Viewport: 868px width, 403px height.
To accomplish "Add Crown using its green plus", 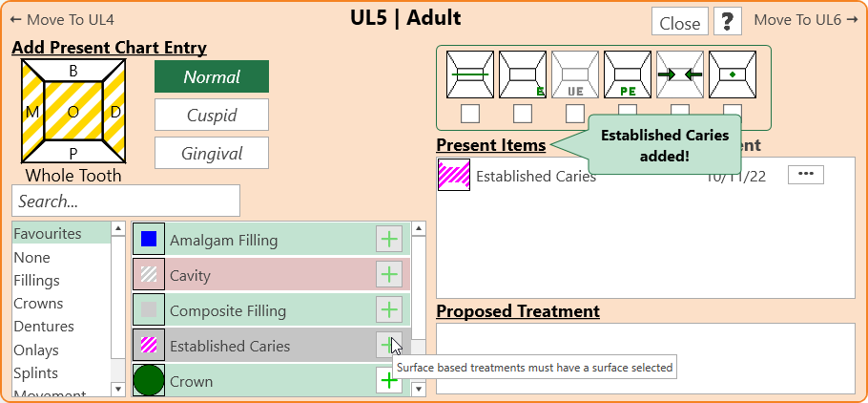I will (x=388, y=381).
